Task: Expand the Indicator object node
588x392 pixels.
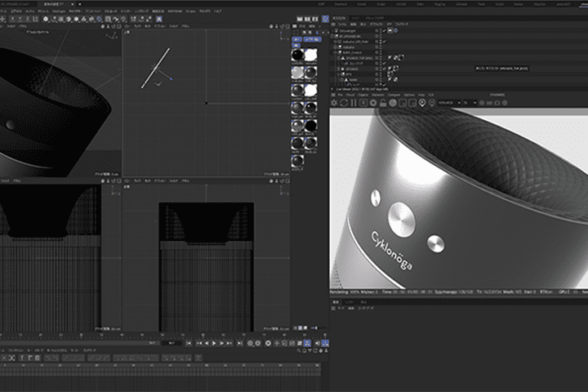Action: (336, 47)
